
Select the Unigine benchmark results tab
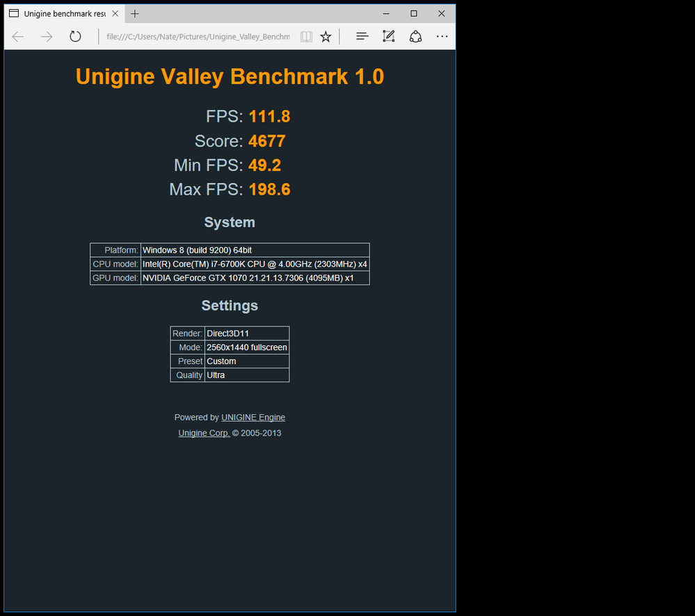pyautogui.click(x=65, y=14)
